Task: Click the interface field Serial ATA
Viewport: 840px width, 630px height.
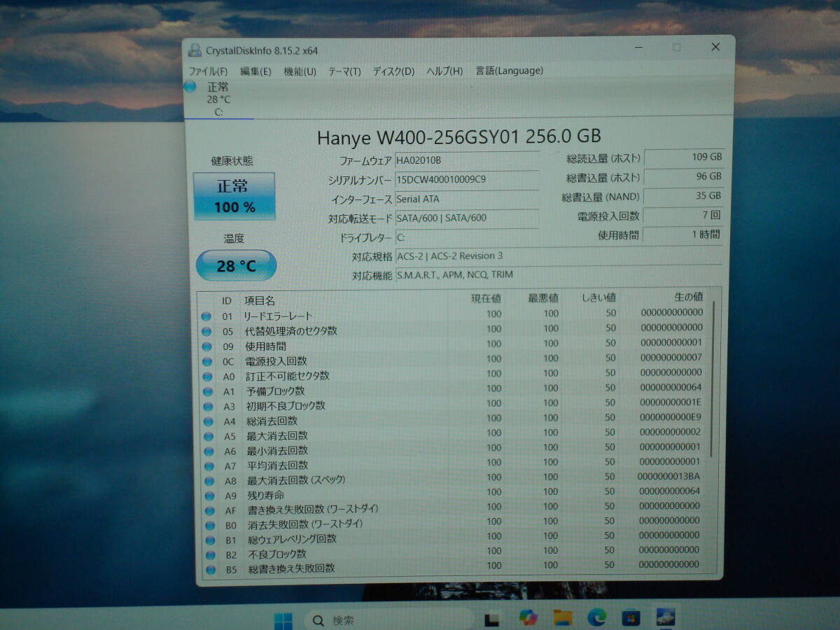Action: coord(467,199)
